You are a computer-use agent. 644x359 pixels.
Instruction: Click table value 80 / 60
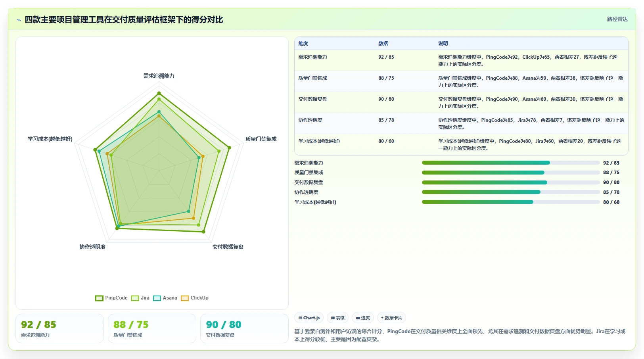(x=386, y=141)
